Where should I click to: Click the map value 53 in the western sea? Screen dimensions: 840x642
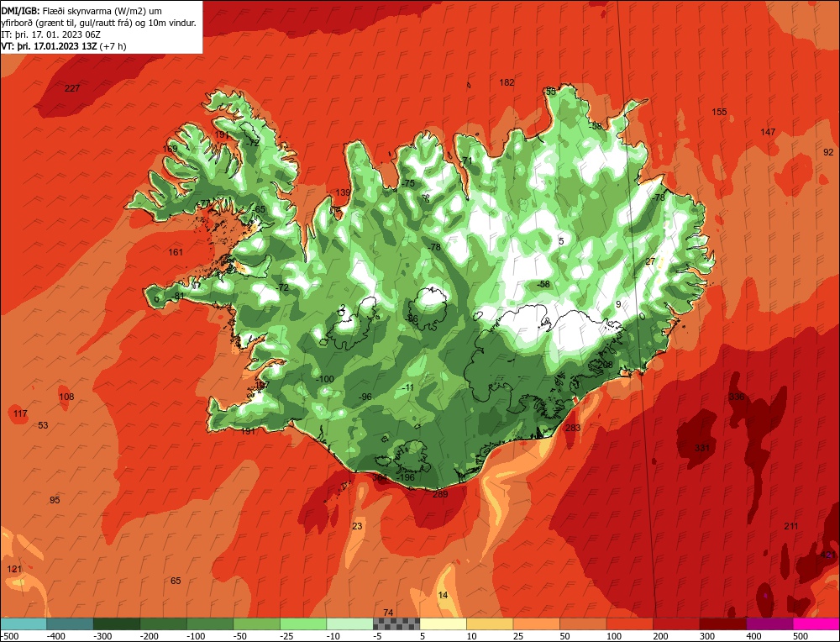[43, 425]
